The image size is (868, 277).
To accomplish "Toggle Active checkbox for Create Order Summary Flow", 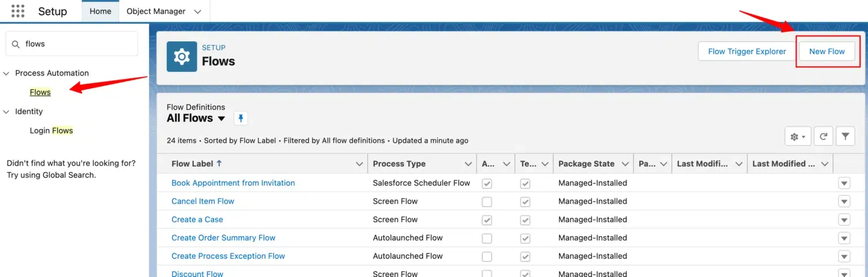I will 487,238.
